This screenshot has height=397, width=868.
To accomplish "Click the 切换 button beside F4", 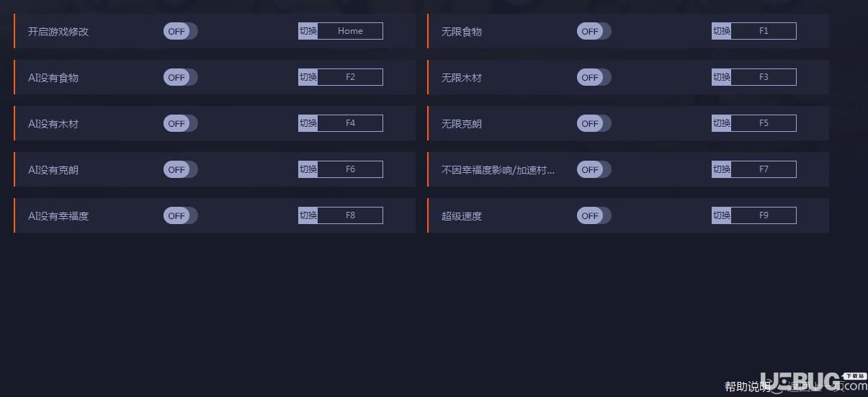I will click(x=308, y=123).
